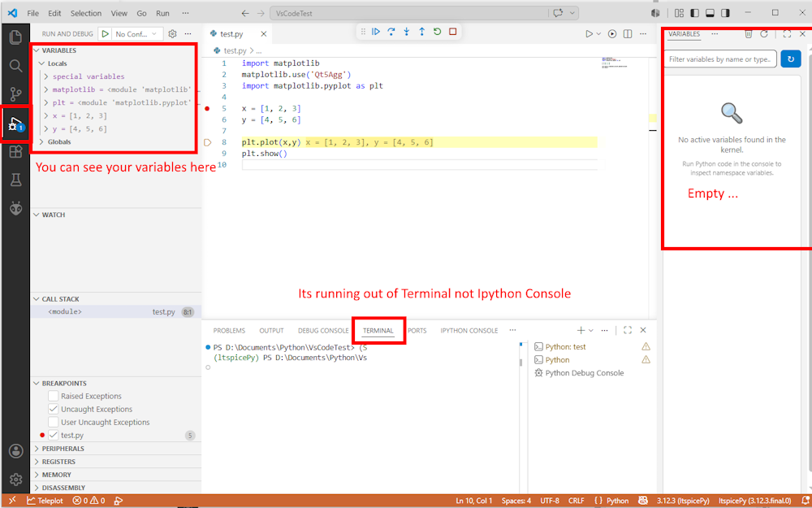The image size is (812, 508).
Task: Toggle the Raised Exceptions checkbox
Action: point(54,396)
